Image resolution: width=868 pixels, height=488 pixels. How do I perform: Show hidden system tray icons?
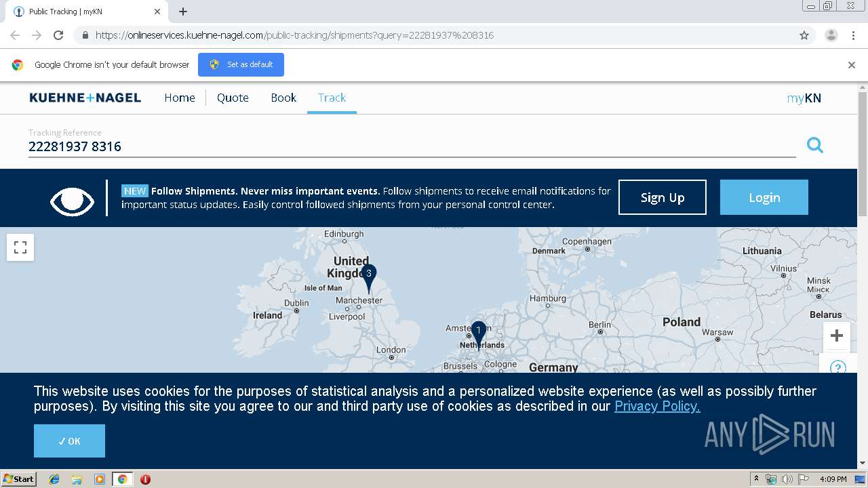click(x=756, y=479)
